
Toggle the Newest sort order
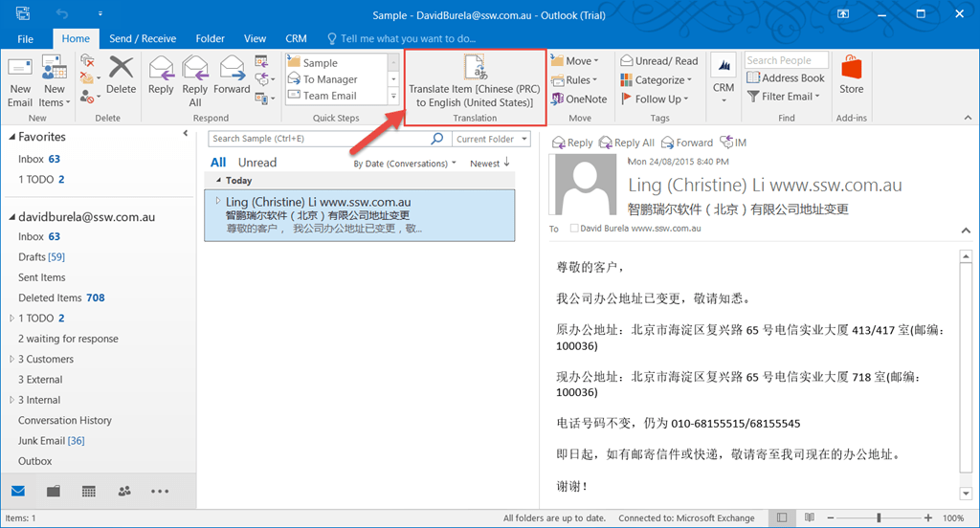click(x=489, y=163)
